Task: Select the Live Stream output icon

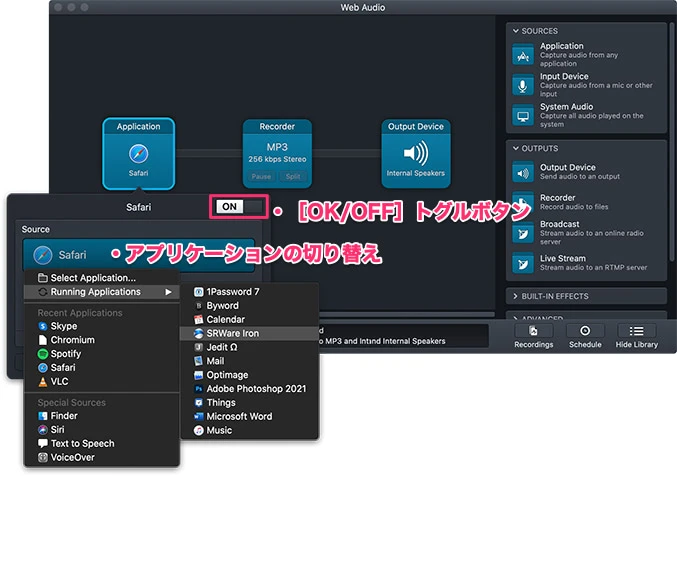Action: (x=523, y=263)
